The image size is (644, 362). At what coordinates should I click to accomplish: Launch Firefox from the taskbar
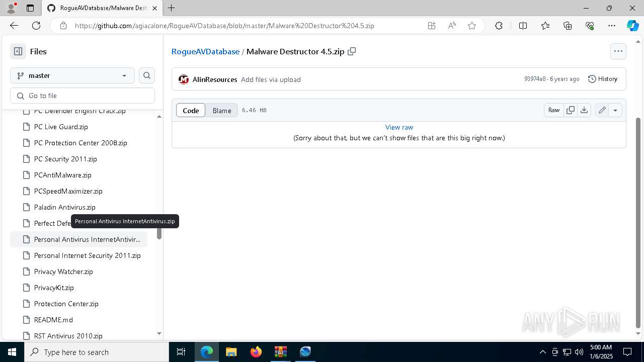pos(256,352)
